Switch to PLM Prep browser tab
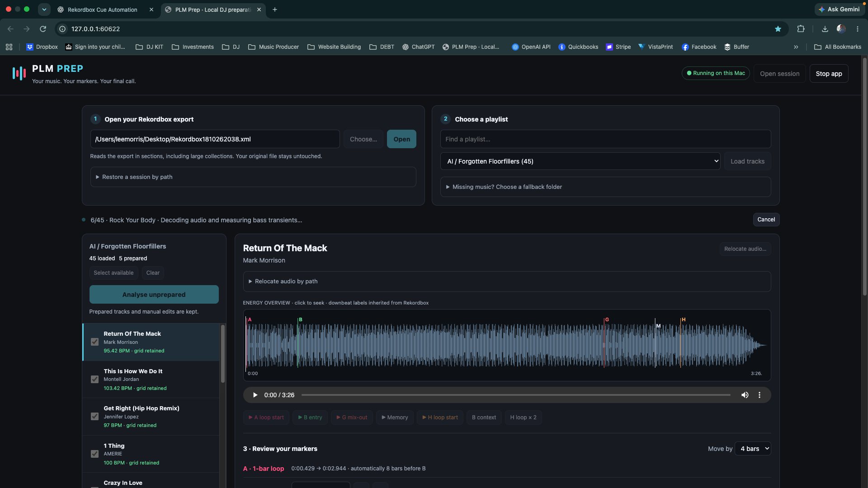This screenshot has height=488, width=868. click(212, 9)
